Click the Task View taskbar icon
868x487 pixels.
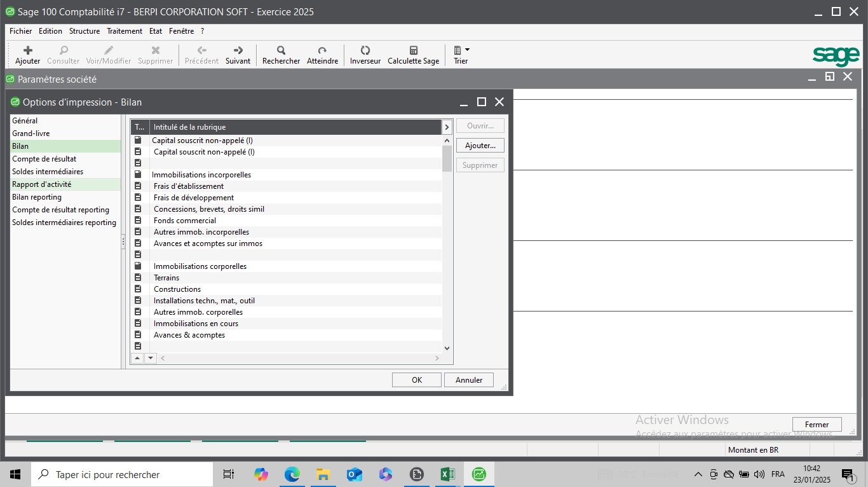pos(229,474)
